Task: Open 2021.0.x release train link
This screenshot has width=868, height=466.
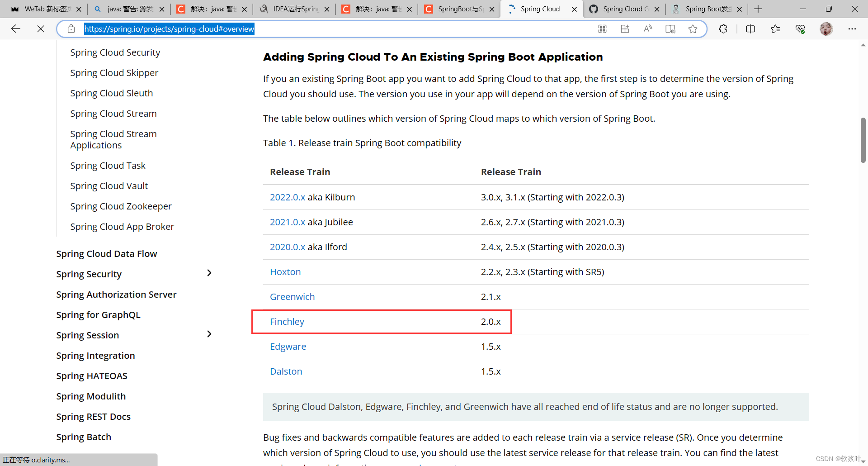Action: [288, 222]
